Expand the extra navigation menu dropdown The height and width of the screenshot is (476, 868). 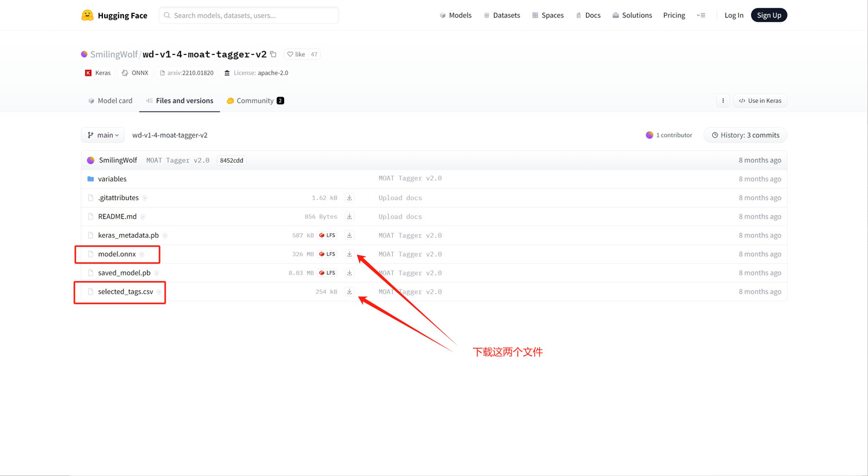pyautogui.click(x=701, y=15)
